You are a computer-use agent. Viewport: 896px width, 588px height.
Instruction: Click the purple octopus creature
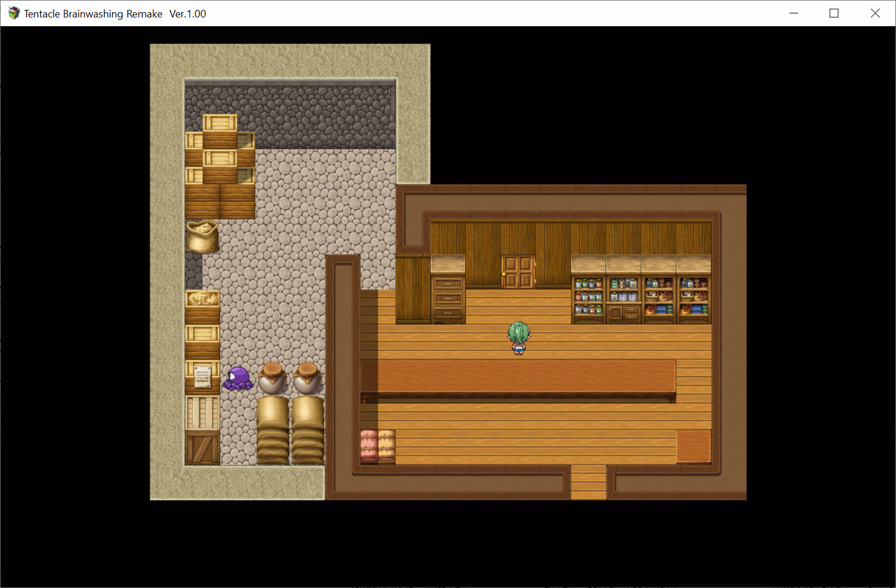(x=238, y=378)
